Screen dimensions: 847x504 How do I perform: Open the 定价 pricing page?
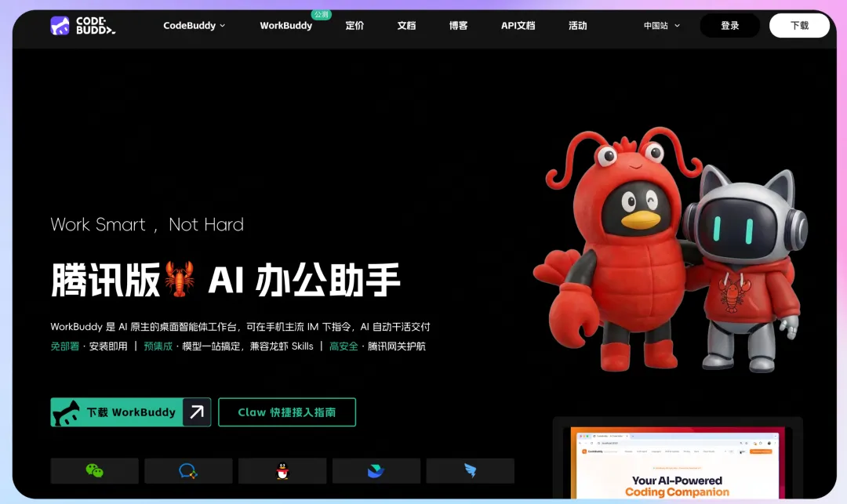tap(354, 25)
